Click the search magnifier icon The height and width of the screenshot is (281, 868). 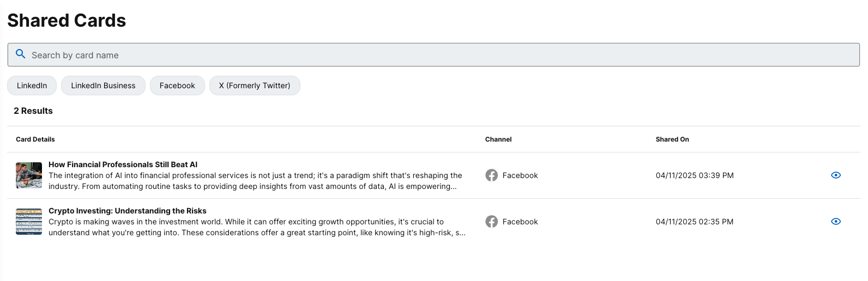(21, 54)
